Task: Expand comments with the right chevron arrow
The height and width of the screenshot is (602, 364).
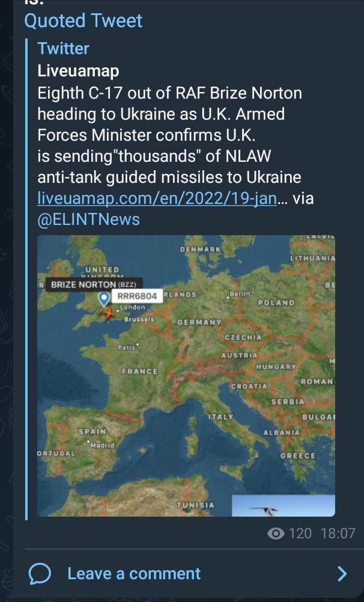Action: pyautogui.click(x=342, y=573)
